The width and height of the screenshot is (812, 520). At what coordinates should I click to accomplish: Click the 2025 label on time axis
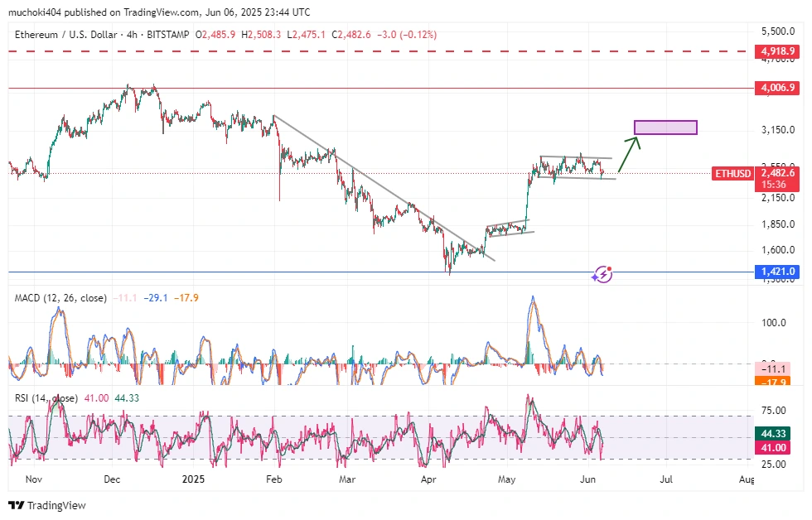tap(193, 479)
